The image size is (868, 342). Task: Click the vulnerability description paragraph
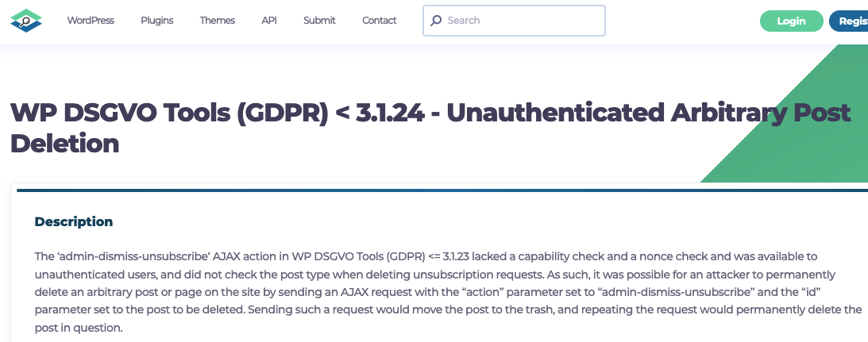(x=449, y=292)
